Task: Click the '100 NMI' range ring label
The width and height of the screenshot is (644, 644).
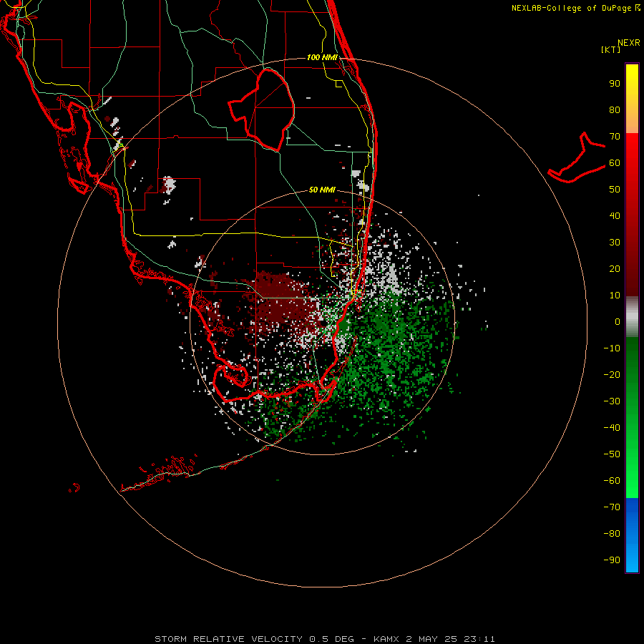Action: tap(322, 57)
